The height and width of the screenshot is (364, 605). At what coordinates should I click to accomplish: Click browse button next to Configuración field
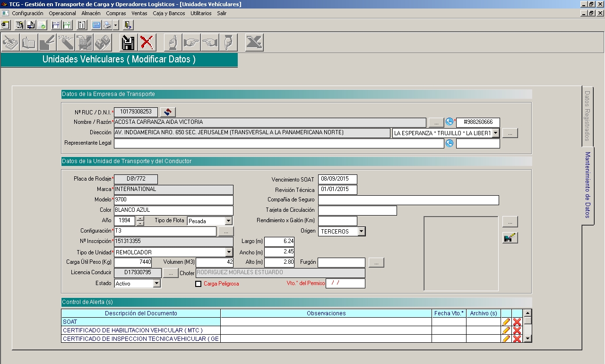pos(226,231)
